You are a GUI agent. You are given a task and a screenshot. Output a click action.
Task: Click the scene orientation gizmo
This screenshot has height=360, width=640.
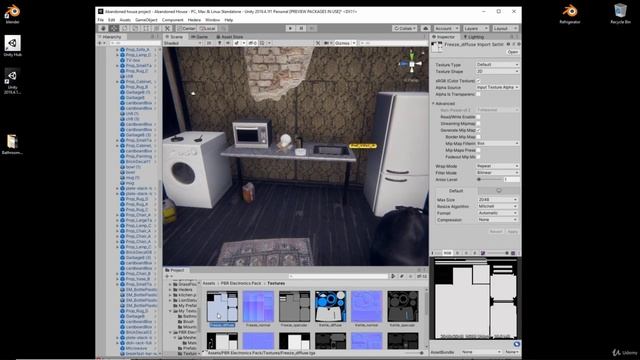coord(411,64)
